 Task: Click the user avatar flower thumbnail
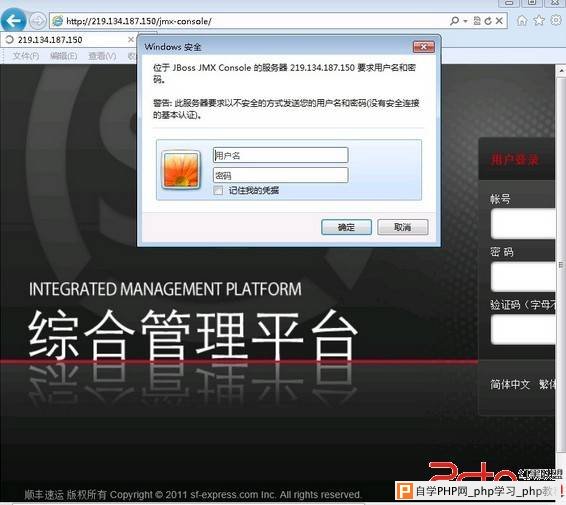click(181, 170)
